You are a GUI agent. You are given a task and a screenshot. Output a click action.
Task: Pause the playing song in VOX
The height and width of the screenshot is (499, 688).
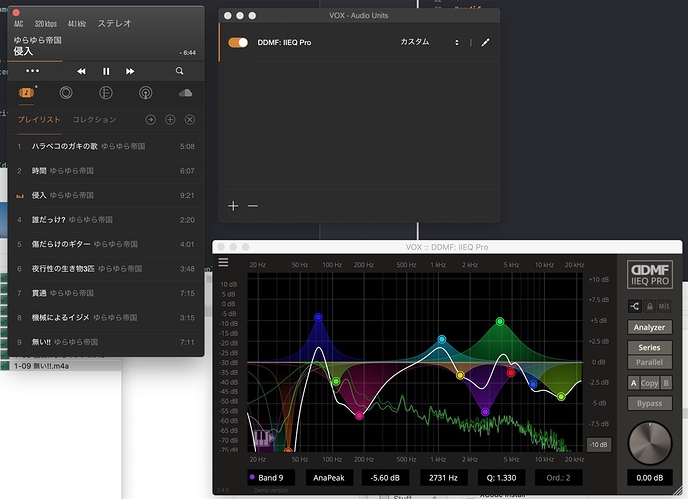(106, 71)
